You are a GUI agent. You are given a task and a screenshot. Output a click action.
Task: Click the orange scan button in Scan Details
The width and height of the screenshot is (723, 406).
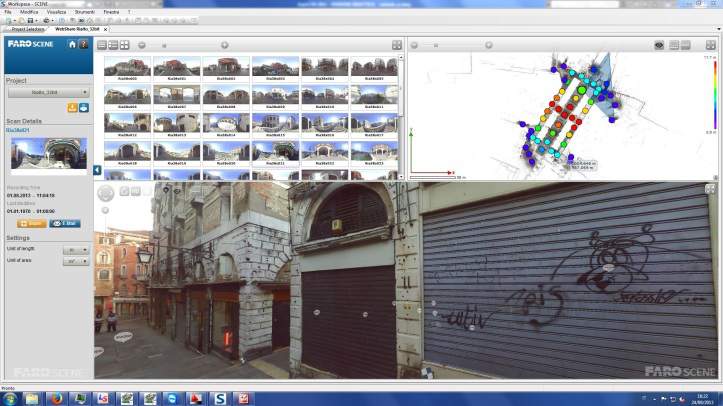pos(31,224)
